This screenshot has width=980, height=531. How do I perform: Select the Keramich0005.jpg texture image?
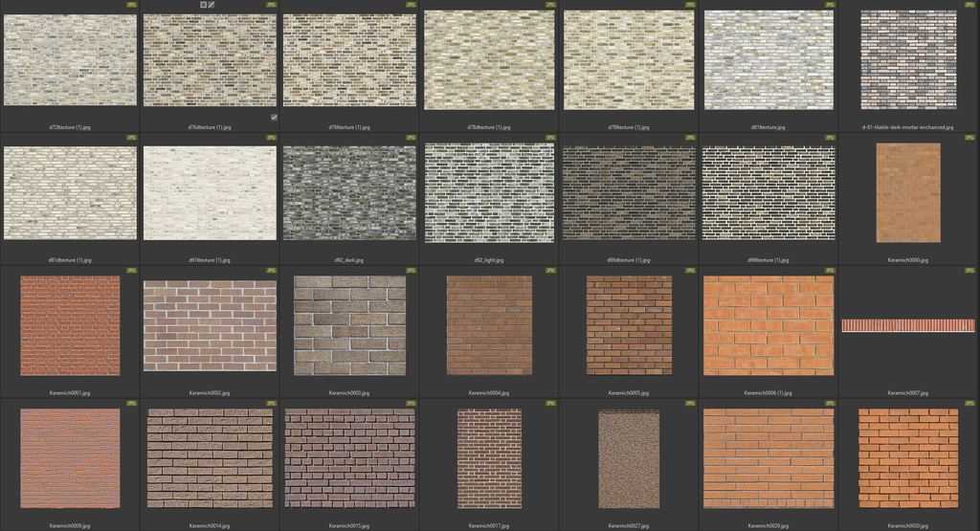[628, 325]
